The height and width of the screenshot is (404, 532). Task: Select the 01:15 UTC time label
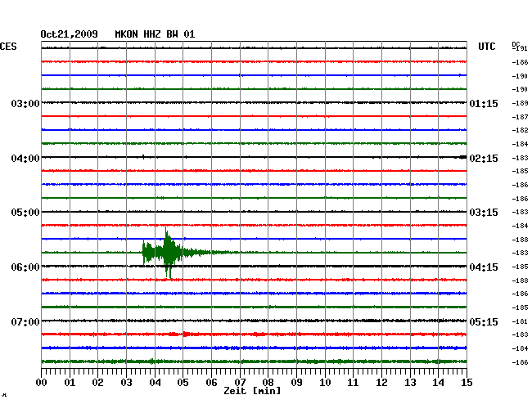tap(484, 103)
